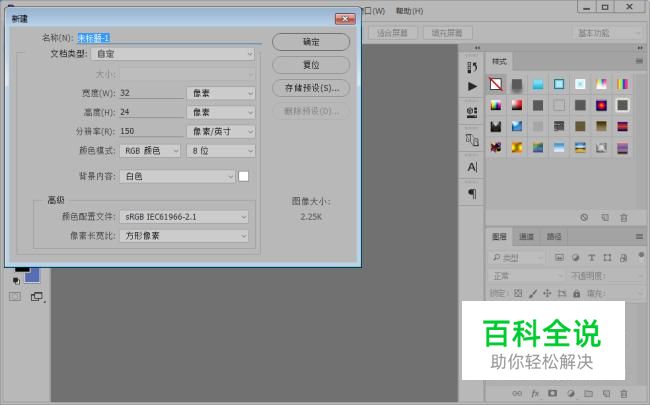
Task: Toggle layer filtering on/off switch
Action: pos(641,256)
